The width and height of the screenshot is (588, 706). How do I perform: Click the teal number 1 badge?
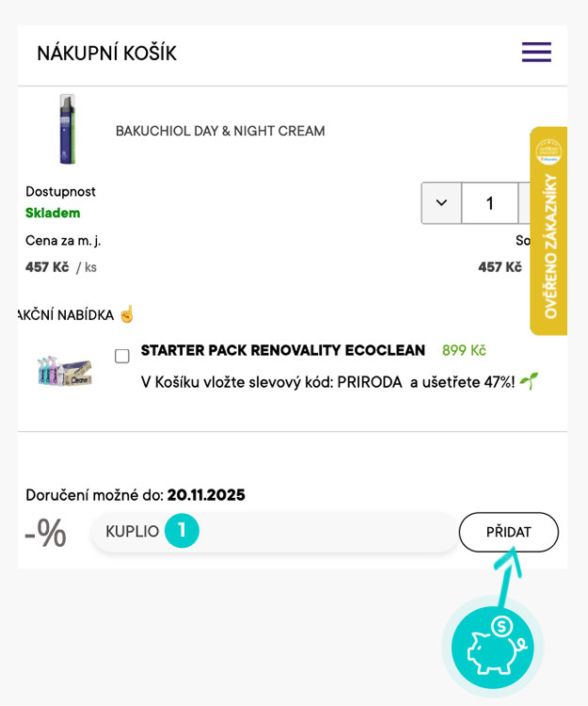(x=182, y=532)
